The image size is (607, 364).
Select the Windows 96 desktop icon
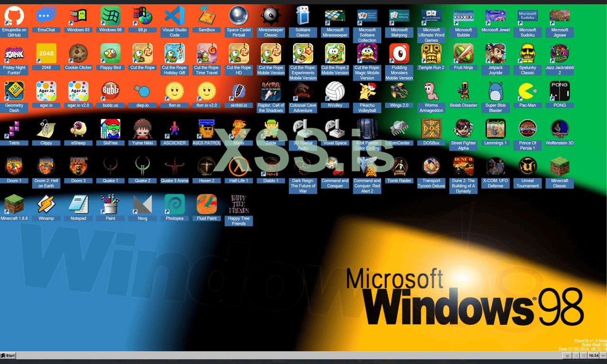point(110,16)
